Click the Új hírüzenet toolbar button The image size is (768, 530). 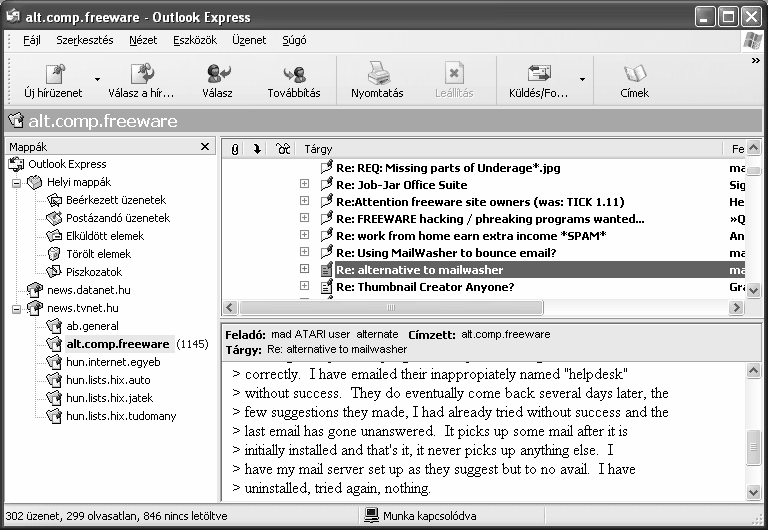coord(53,81)
